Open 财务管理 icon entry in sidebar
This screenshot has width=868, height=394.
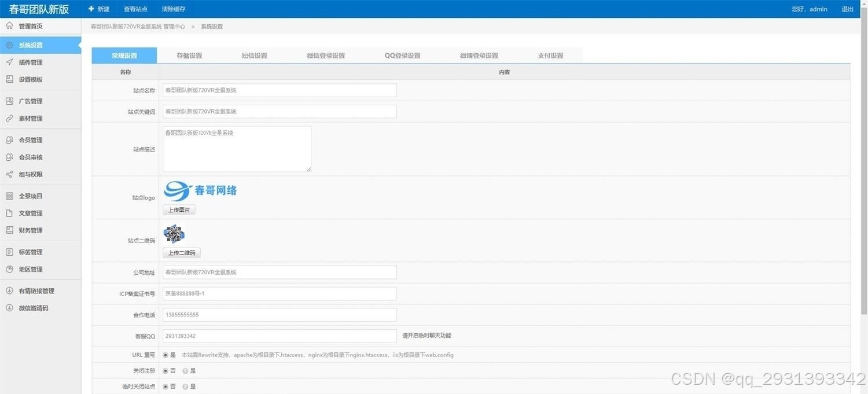(9, 230)
